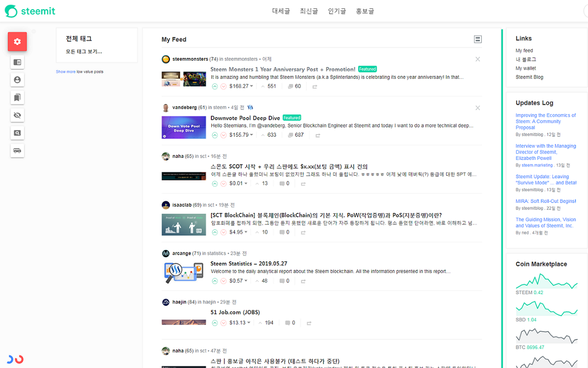Open the Steemit Blog link
Viewport: 588px width, 368px height.
pos(529,77)
